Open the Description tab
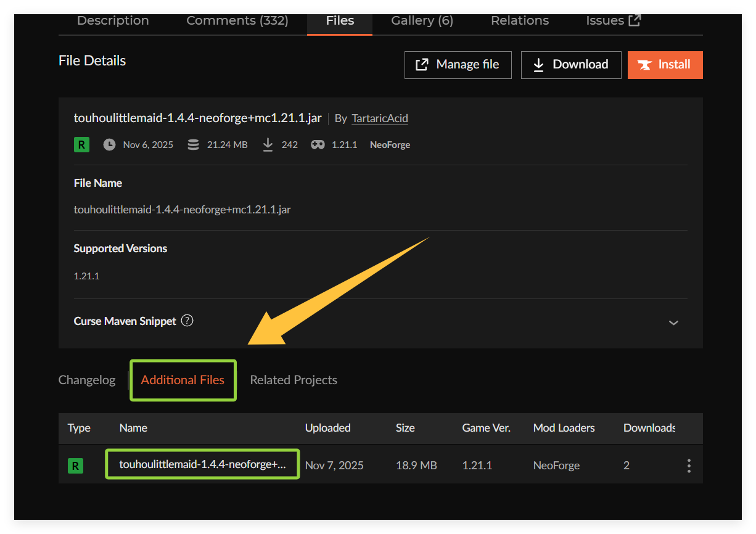This screenshot has width=756, height=534. (113, 20)
